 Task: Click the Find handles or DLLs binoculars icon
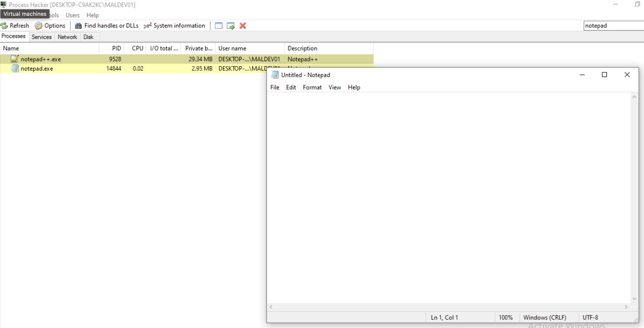point(78,25)
